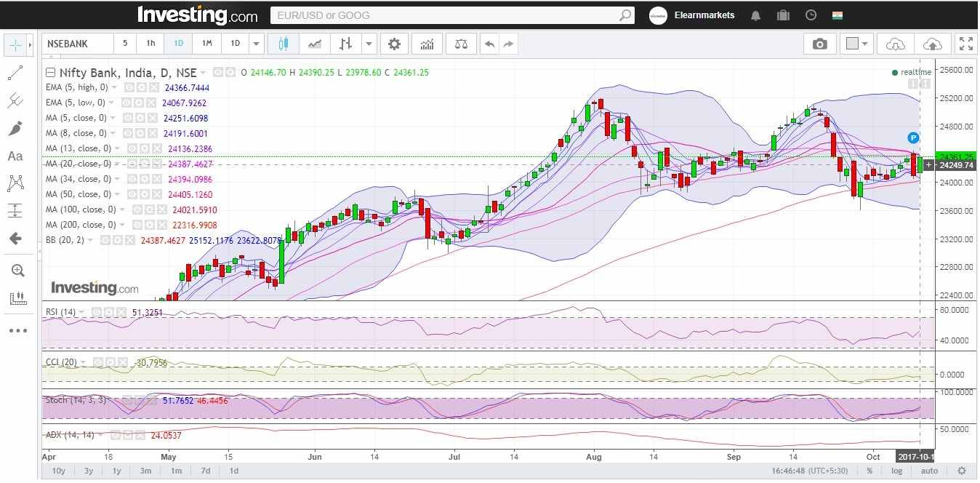The width and height of the screenshot is (980, 483).
Task: Set time range to 10y
Action: (x=59, y=471)
